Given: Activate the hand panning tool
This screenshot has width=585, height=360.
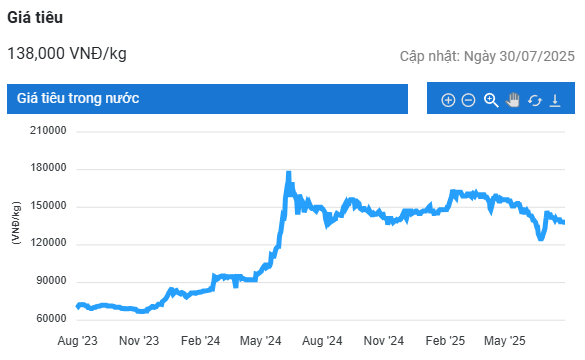Looking at the screenshot, I should [x=513, y=100].
